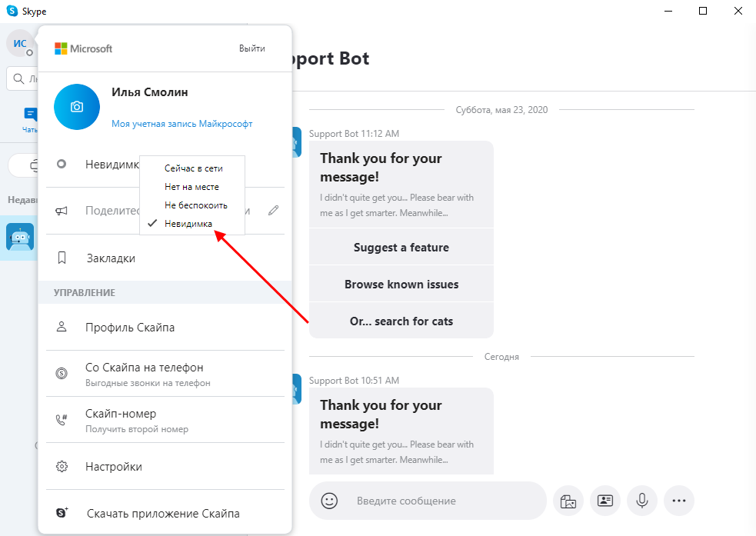Set status to Не беспокоить
Image resolution: width=756 pixels, height=536 pixels.
coord(195,205)
